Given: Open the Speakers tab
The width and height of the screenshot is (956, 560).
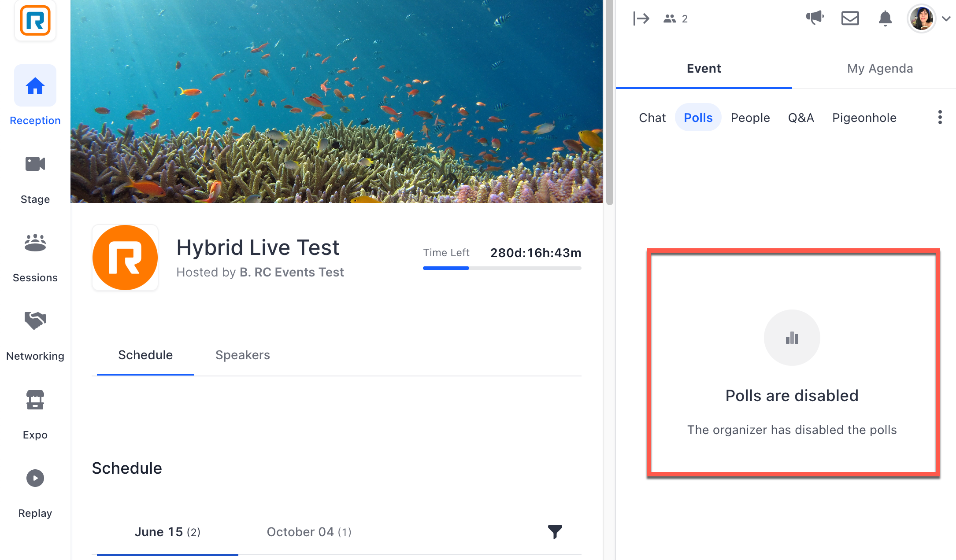Looking at the screenshot, I should pos(243,355).
